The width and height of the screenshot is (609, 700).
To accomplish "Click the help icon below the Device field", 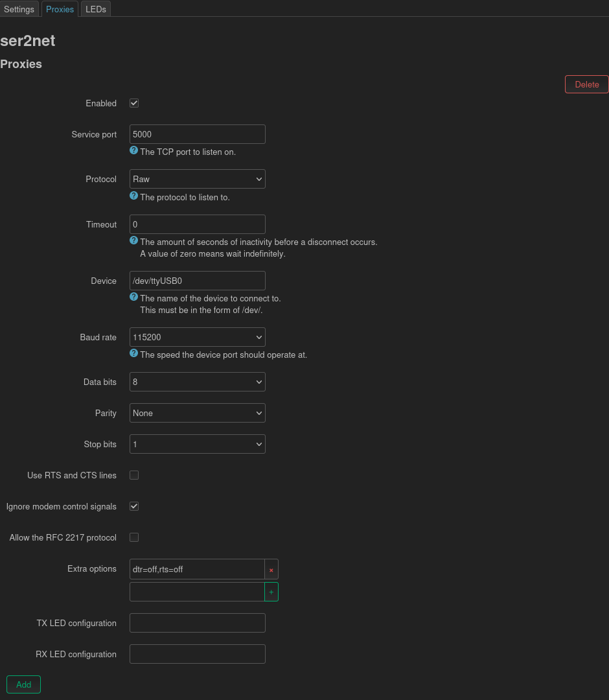I will point(133,296).
